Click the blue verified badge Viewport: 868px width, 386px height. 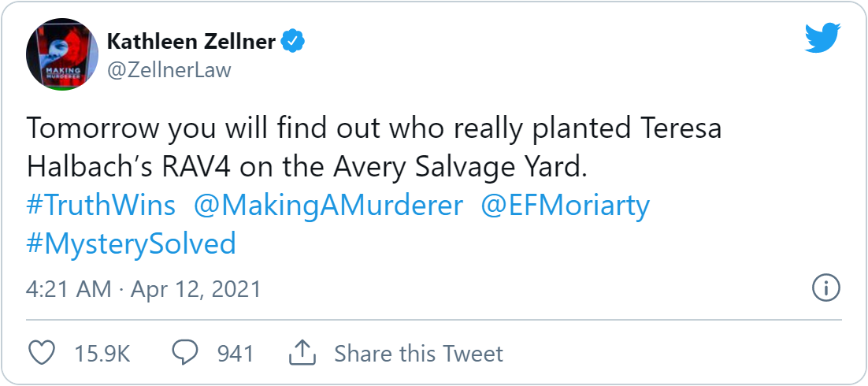coord(293,42)
